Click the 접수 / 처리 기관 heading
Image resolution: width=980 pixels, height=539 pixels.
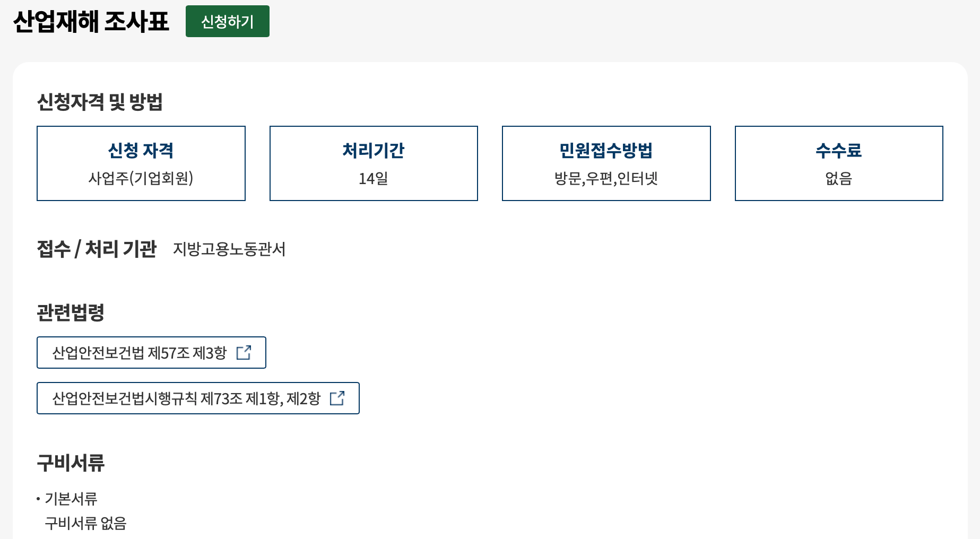click(x=98, y=248)
